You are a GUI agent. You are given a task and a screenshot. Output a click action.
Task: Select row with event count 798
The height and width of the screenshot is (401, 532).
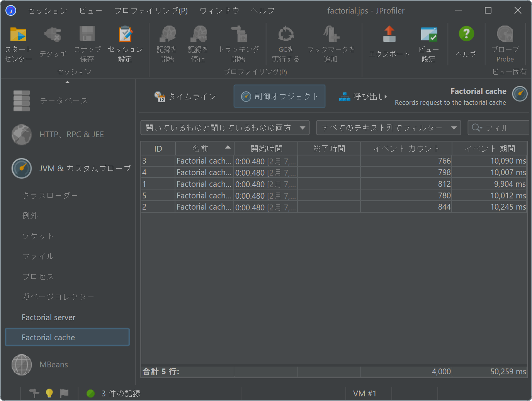pyautogui.click(x=334, y=172)
